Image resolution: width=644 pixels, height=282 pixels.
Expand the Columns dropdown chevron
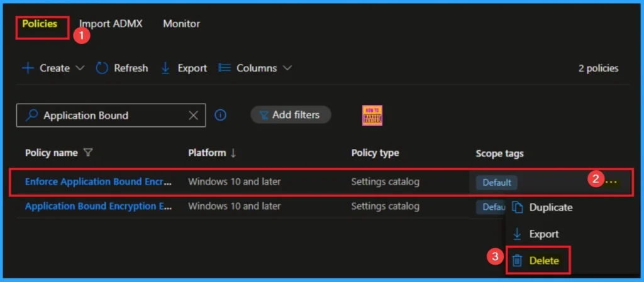pos(287,68)
